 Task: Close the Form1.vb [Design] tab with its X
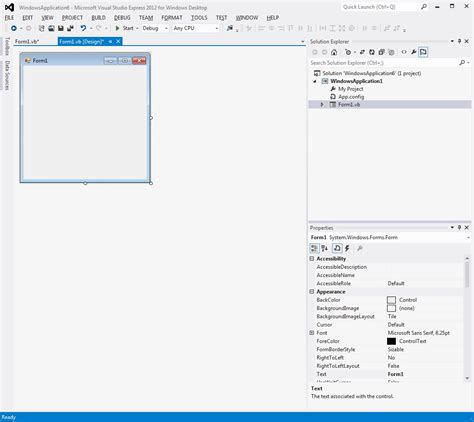tap(118, 41)
